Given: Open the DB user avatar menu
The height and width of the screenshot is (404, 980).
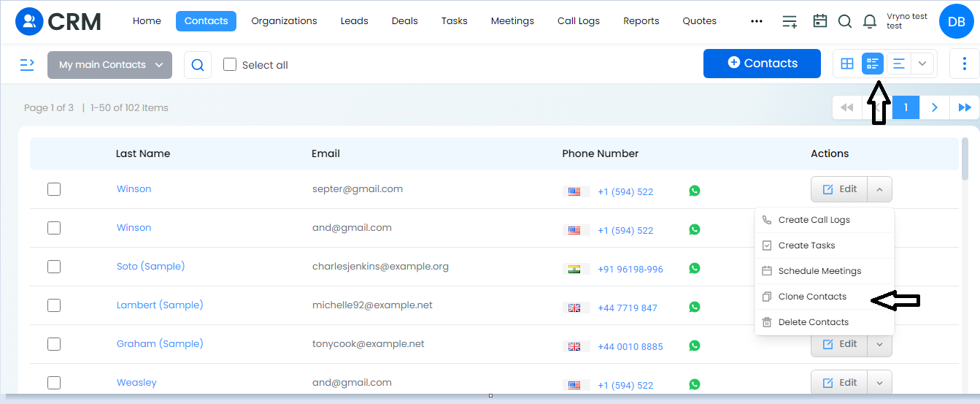Looking at the screenshot, I should [957, 22].
